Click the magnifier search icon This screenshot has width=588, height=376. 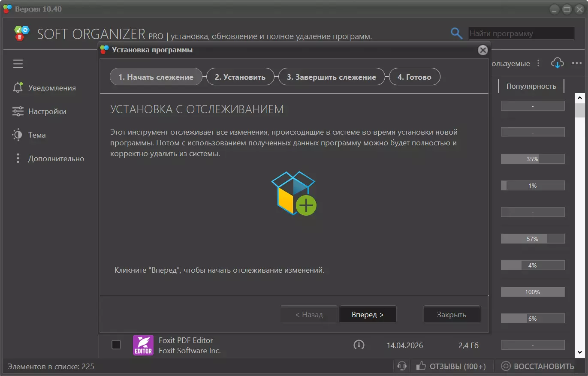pyautogui.click(x=456, y=33)
